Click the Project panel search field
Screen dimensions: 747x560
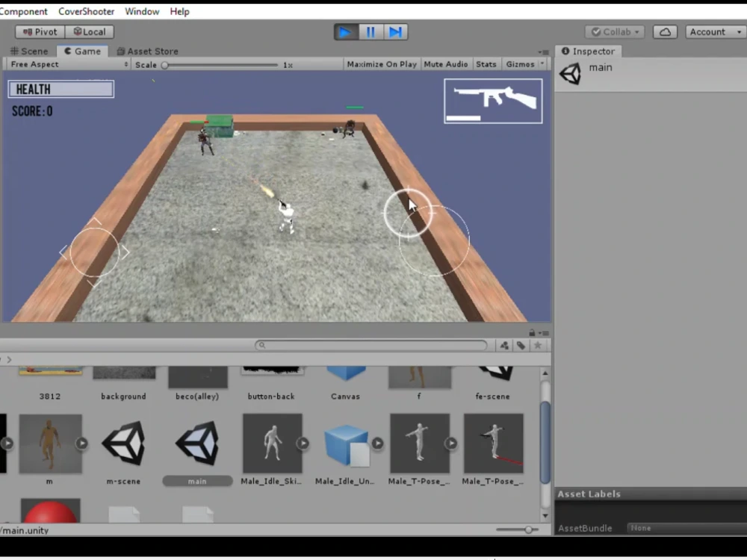tap(371, 345)
